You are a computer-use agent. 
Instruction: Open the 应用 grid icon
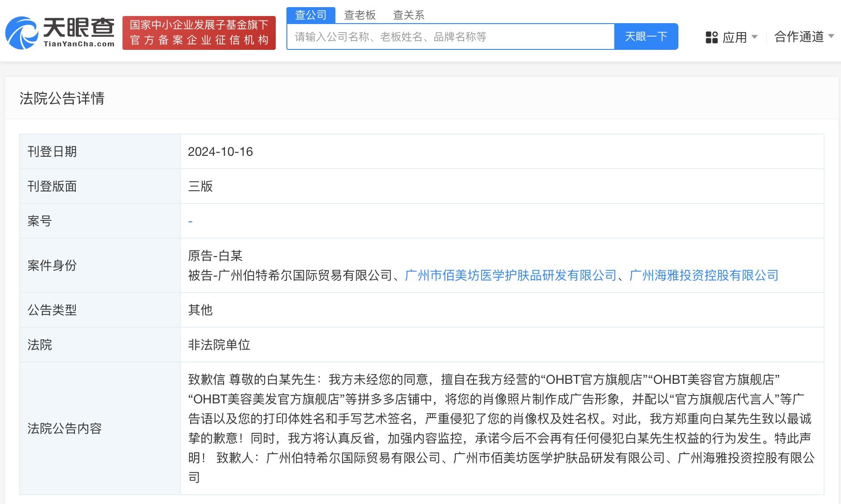pyautogui.click(x=711, y=37)
